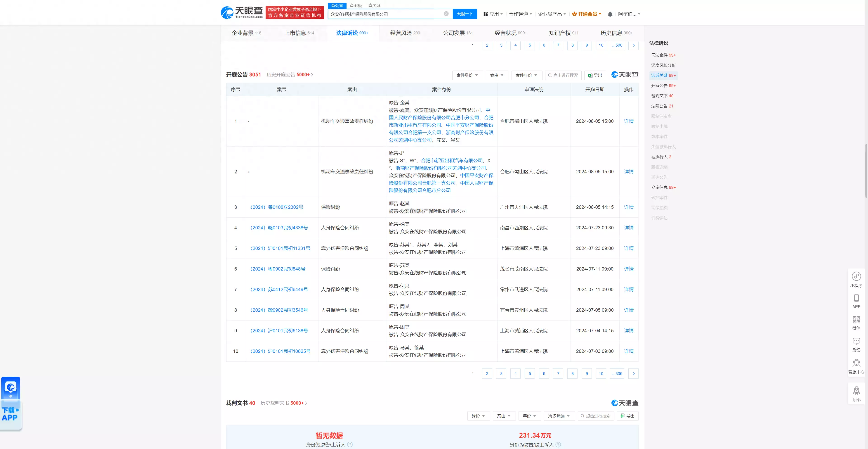View 详情 for row 10 马某 case
The width and height of the screenshot is (868, 449).
[629, 351]
